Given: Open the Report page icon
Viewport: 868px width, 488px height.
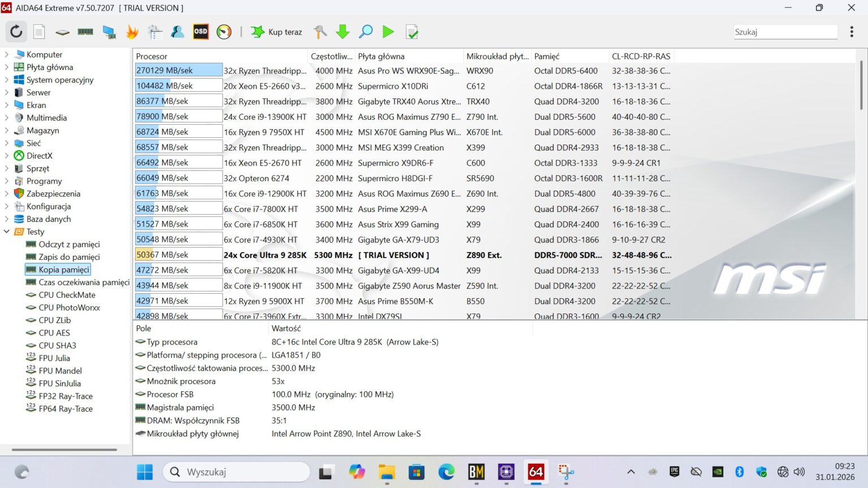Looking at the screenshot, I should (39, 32).
